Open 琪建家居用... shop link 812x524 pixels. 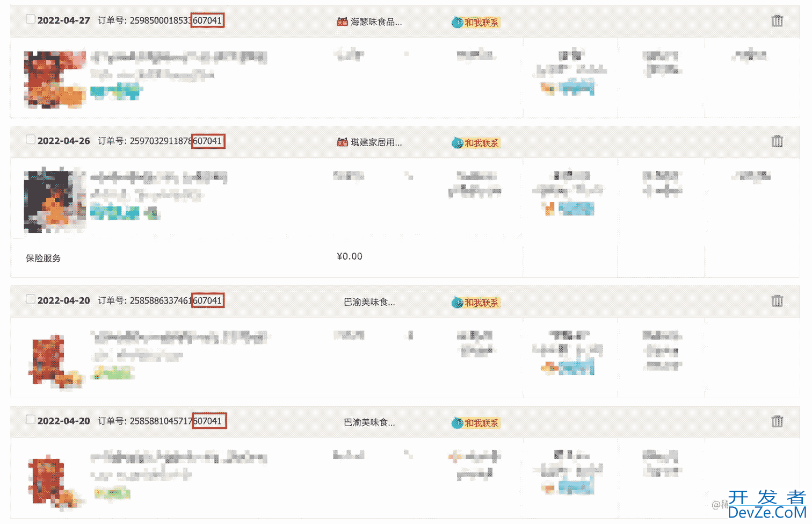376,142
